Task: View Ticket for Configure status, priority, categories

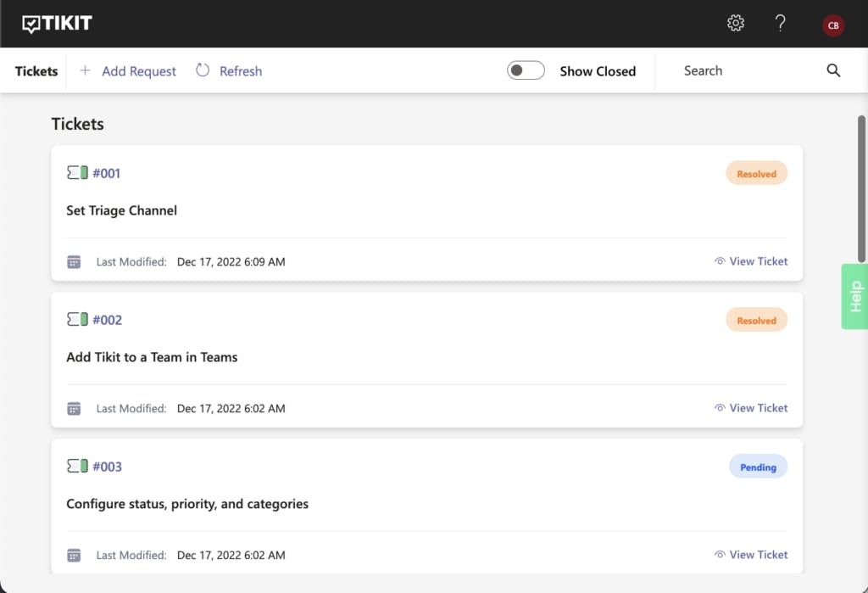Action: (751, 555)
